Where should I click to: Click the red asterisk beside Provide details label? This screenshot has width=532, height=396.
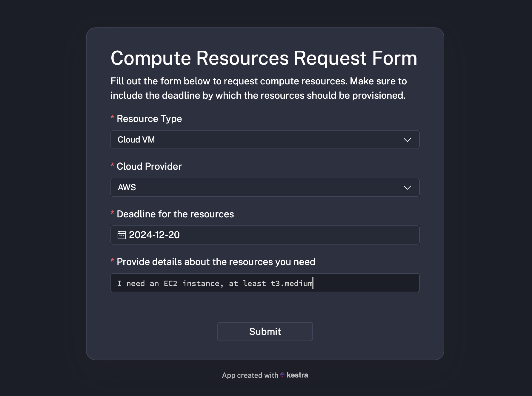coord(112,261)
